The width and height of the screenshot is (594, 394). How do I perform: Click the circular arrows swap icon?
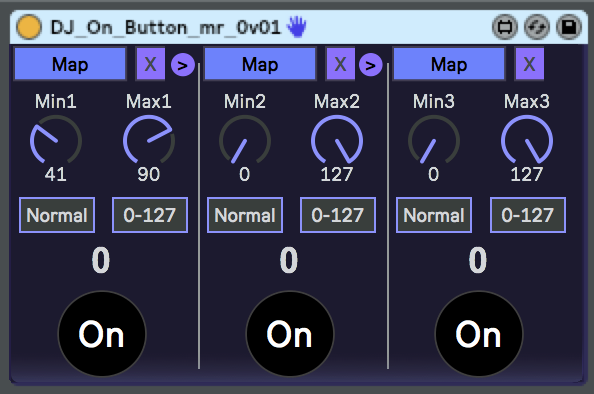[x=537, y=27]
